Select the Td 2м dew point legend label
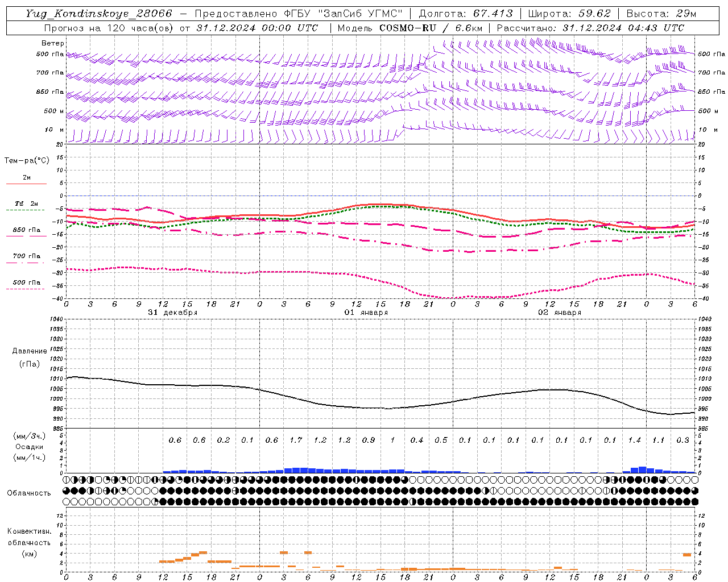Image resolution: width=728 pixels, height=582 pixels. click(27, 203)
